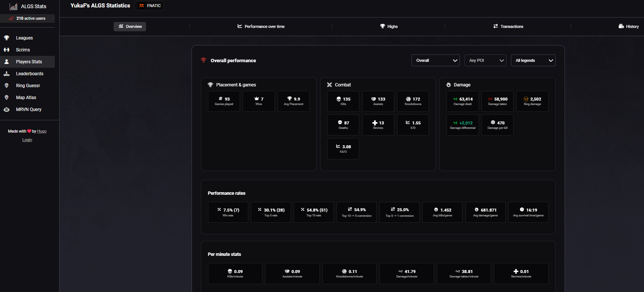Click the Overall performance trophy icon
The height and width of the screenshot is (292, 644).
pos(203,60)
